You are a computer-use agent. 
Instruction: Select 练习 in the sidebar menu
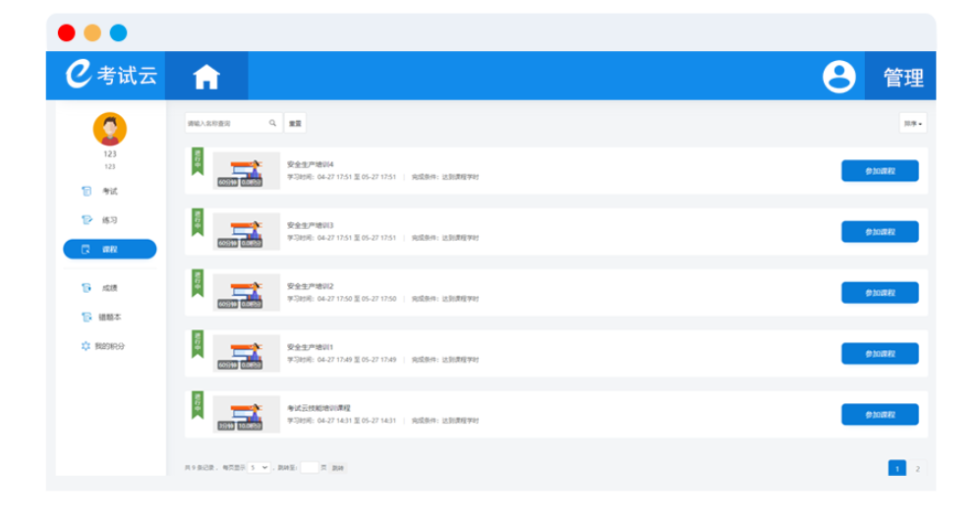[x=109, y=220]
